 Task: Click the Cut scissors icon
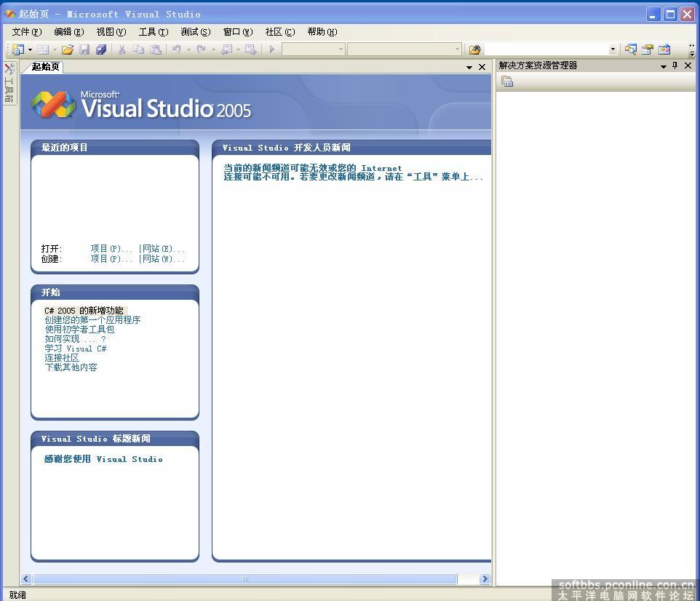tap(122, 49)
